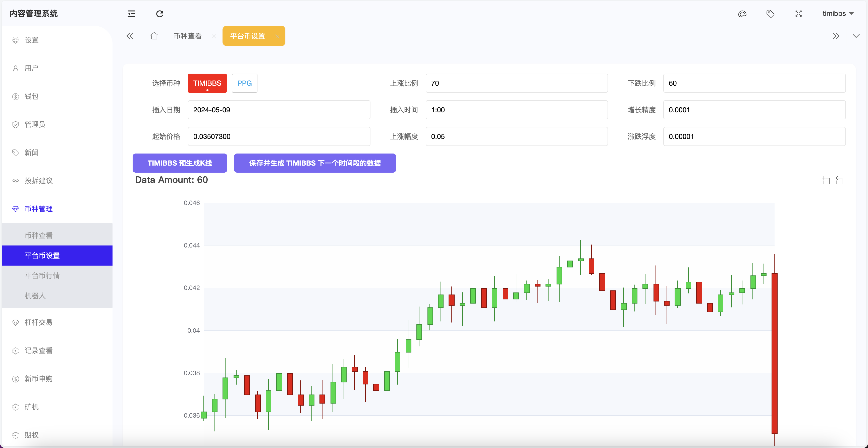
Task: Click the chart zoom reset icon
Action: pyautogui.click(x=839, y=181)
